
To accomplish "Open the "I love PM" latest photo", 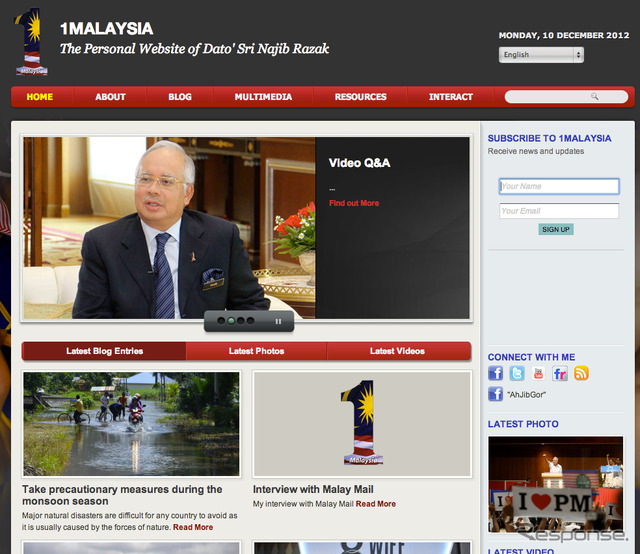I will tap(556, 484).
